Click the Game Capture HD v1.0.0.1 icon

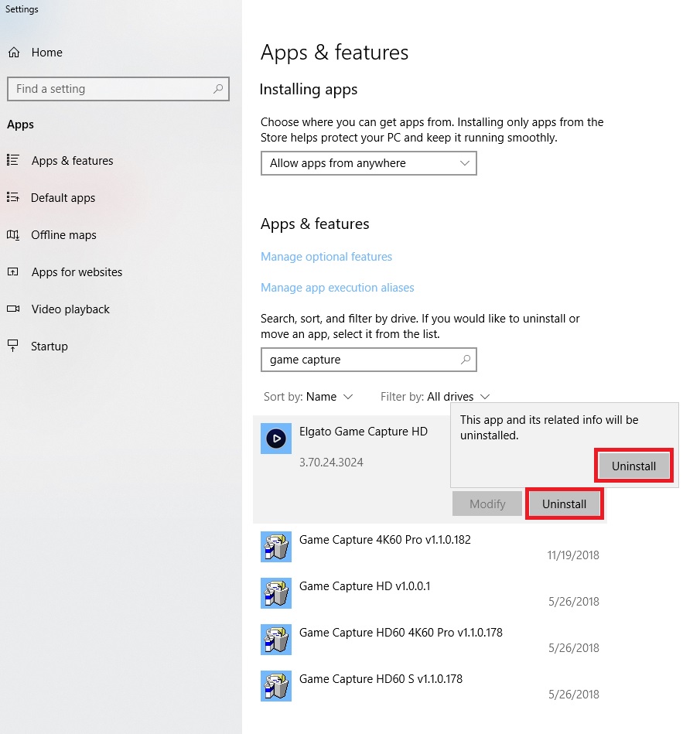point(276,593)
